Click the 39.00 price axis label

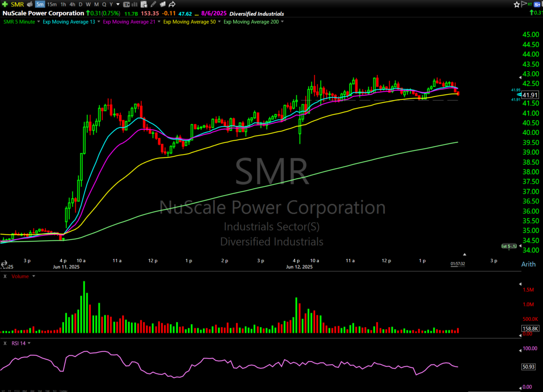coord(531,152)
